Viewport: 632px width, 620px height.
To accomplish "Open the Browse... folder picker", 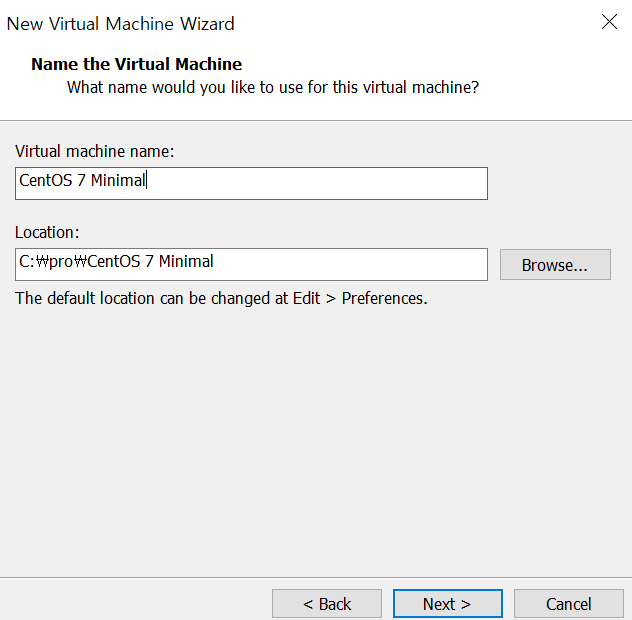I will [555, 264].
